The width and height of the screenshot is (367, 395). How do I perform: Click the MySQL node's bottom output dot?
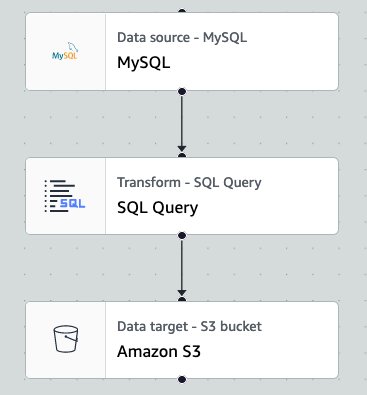point(182,91)
